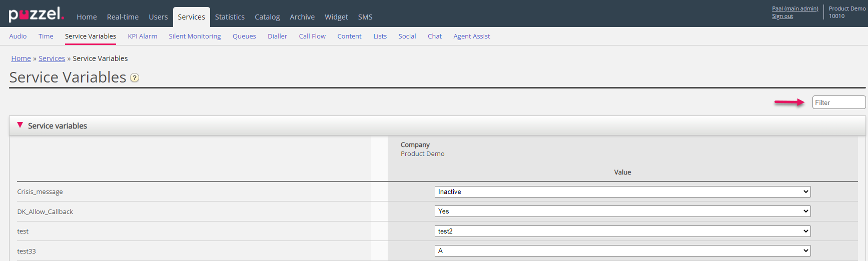Collapse the Service variables section

20,125
